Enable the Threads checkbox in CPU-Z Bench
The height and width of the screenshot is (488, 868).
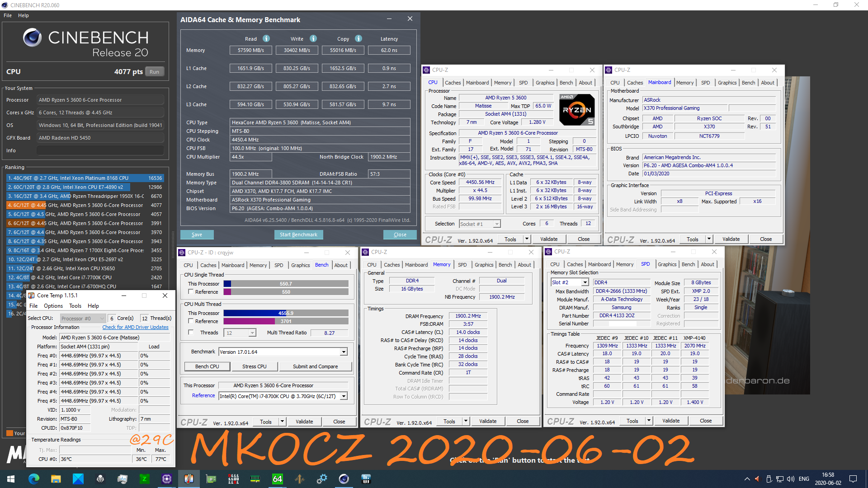[x=191, y=333]
